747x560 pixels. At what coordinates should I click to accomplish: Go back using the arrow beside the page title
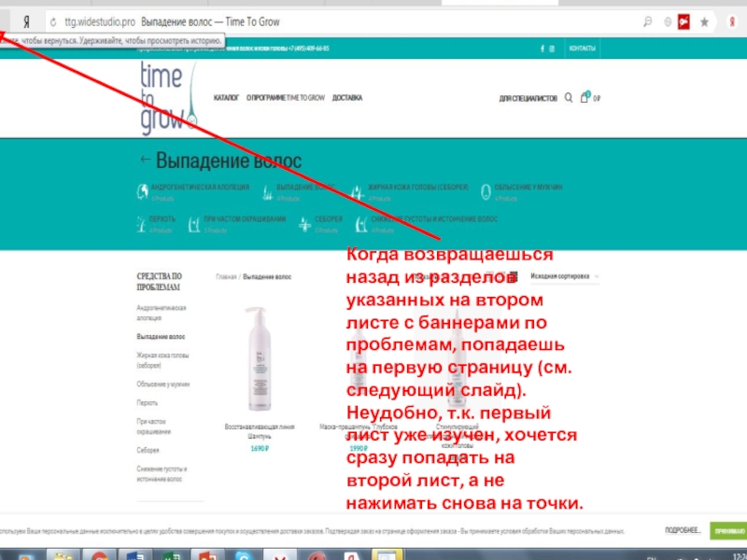tap(146, 160)
